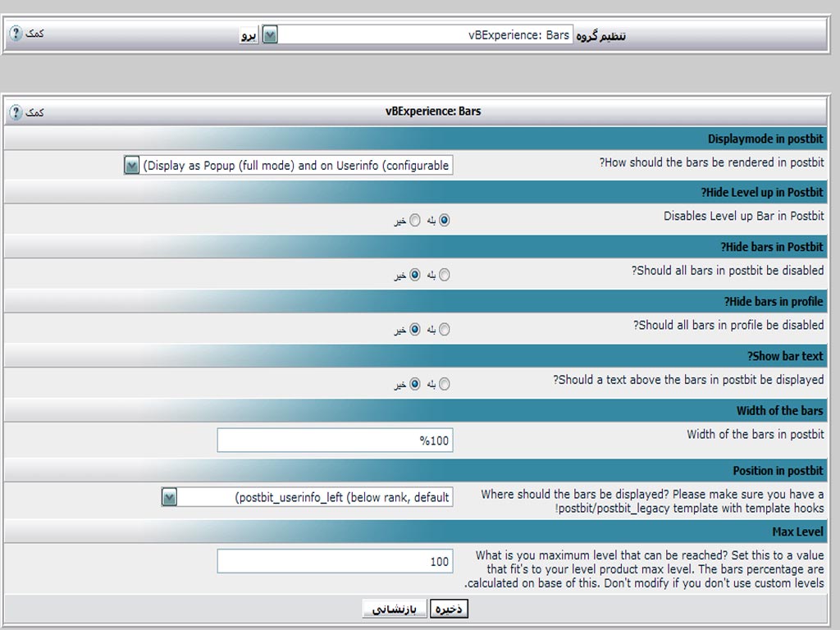Click the بازنشانی (Reset) button
Viewport: 840px width, 630px height.
[395, 609]
